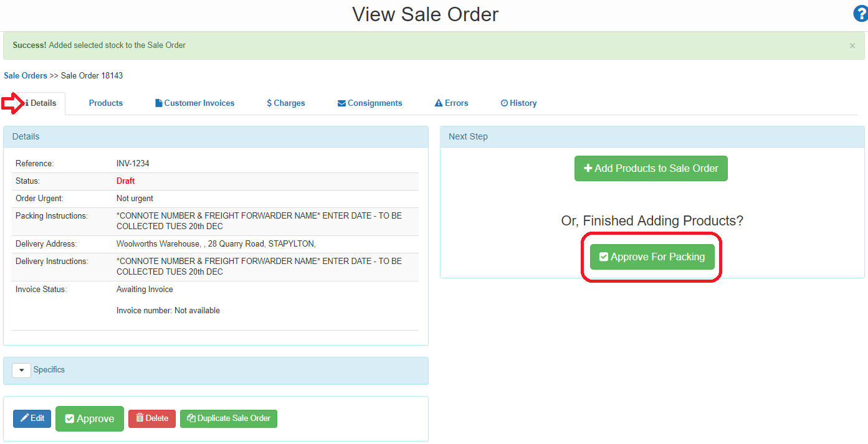Click the red Draft status text

[x=126, y=181]
